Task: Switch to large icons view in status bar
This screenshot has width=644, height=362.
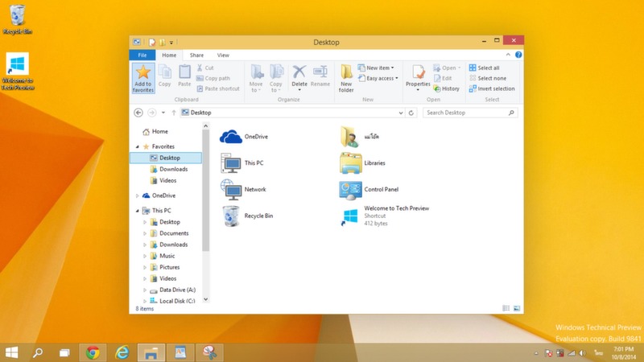Action: point(517,308)
